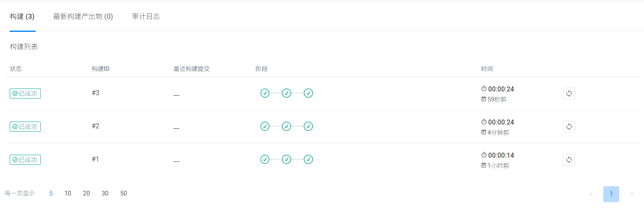Click the rebuild icon for build #1
This screenshot has height=208, width=644.
569,160
